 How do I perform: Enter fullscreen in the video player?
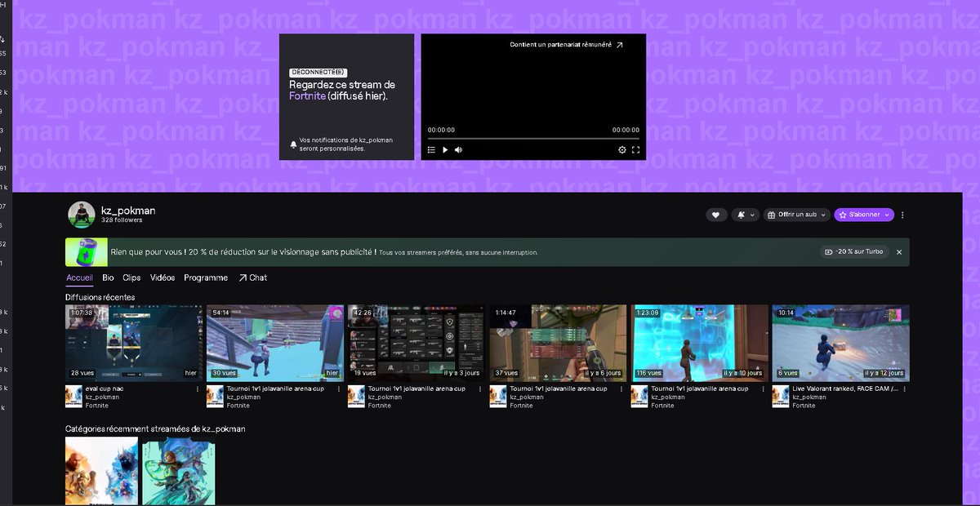636,149
